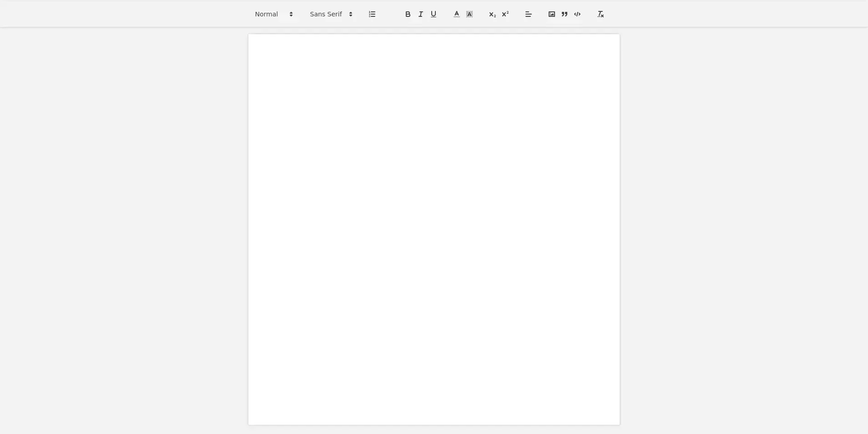This screenshot has height=434, width=868.
Task: Toggle the ordered list format
Action: tap(372, 14)
